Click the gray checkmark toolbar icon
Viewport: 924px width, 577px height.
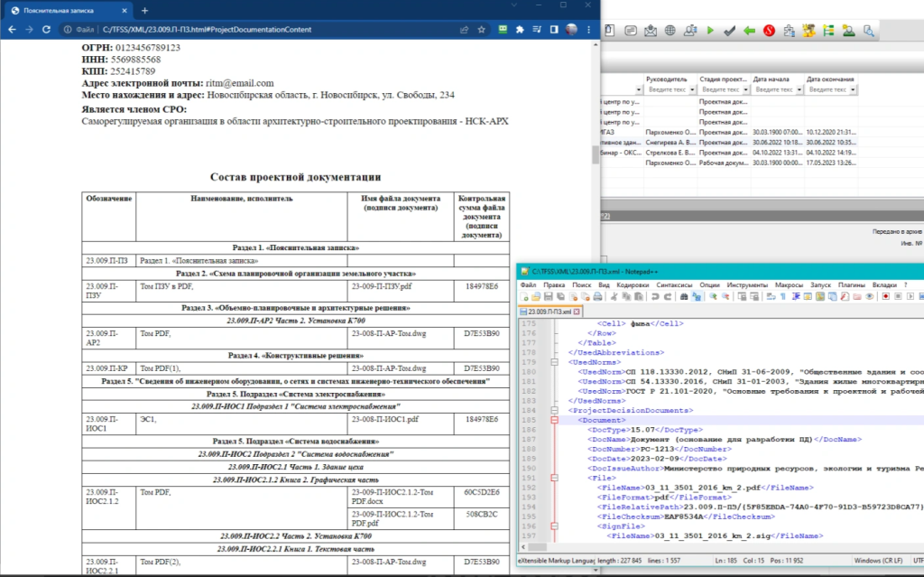tap(729, 31)
